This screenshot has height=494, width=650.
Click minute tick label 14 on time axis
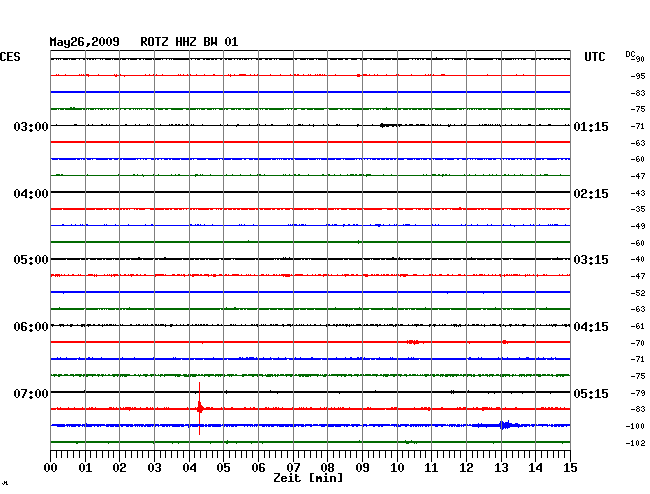pos(535,468)
